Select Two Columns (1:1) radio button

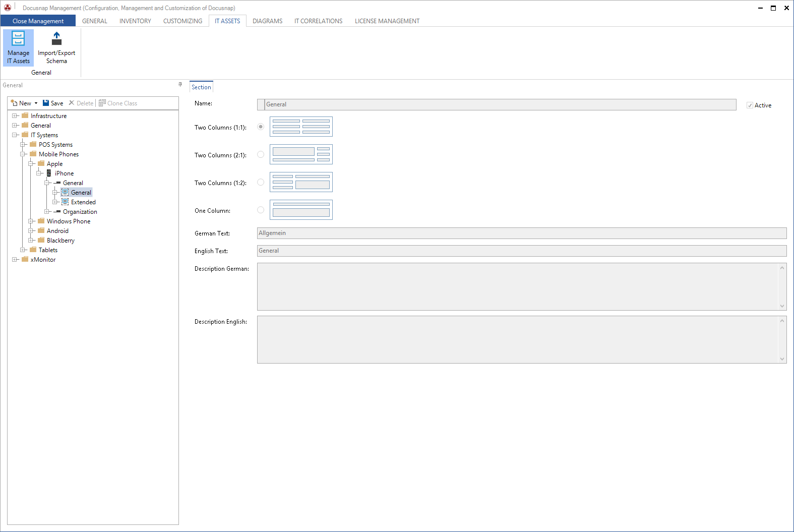261,127
